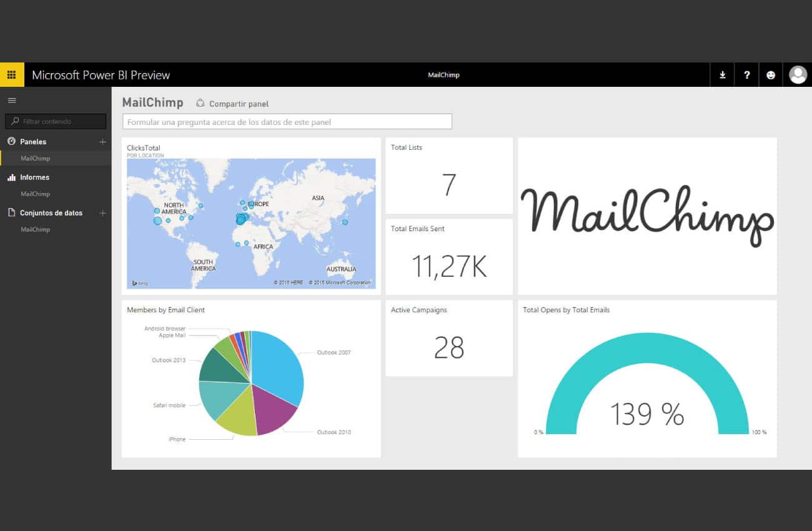Click the 0 % gauge minimum label
The image size is (812, 531).
point(538,432)
